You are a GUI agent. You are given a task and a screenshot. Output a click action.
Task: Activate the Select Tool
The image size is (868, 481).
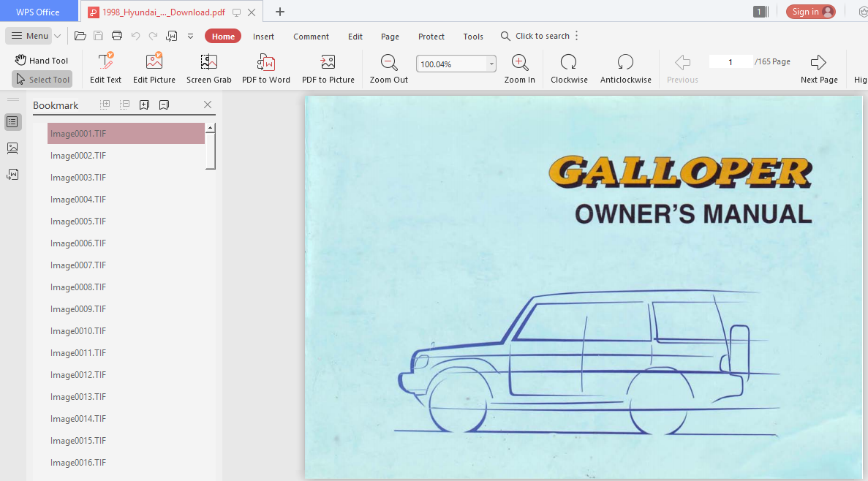(x=42, y=80)
